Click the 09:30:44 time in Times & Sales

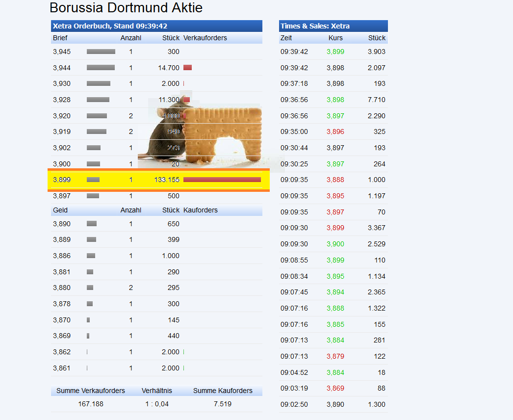294,148
